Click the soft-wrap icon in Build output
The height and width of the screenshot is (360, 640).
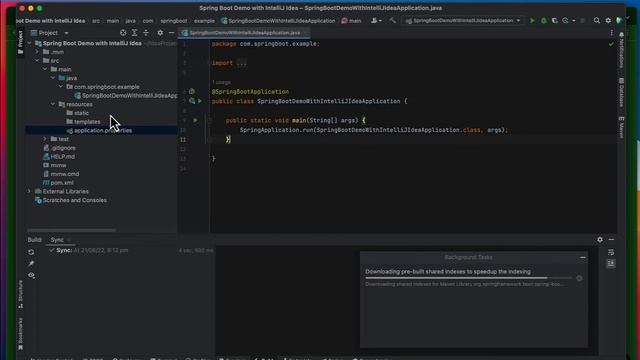611,252
